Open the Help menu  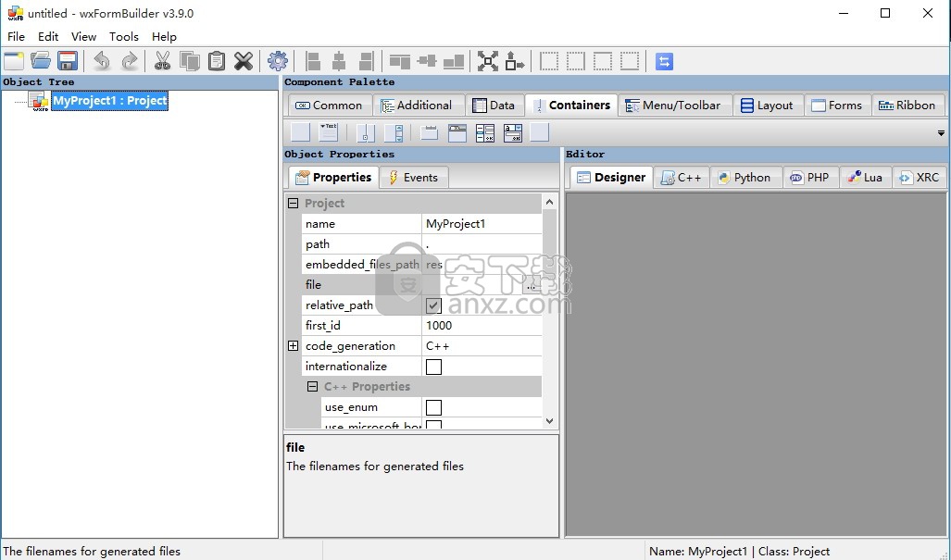(x=164, y=36)
